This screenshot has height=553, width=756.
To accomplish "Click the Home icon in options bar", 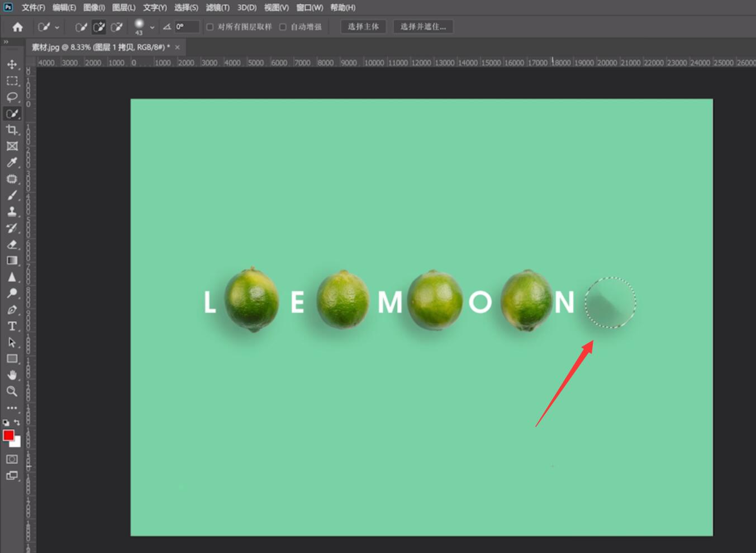I will click(x=18, y=27).
